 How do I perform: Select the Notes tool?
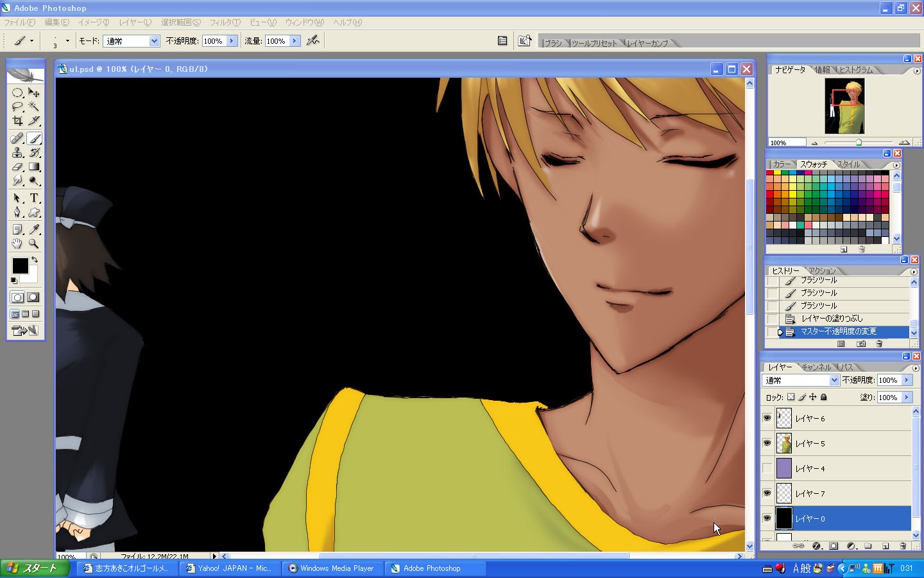(17, 229)
